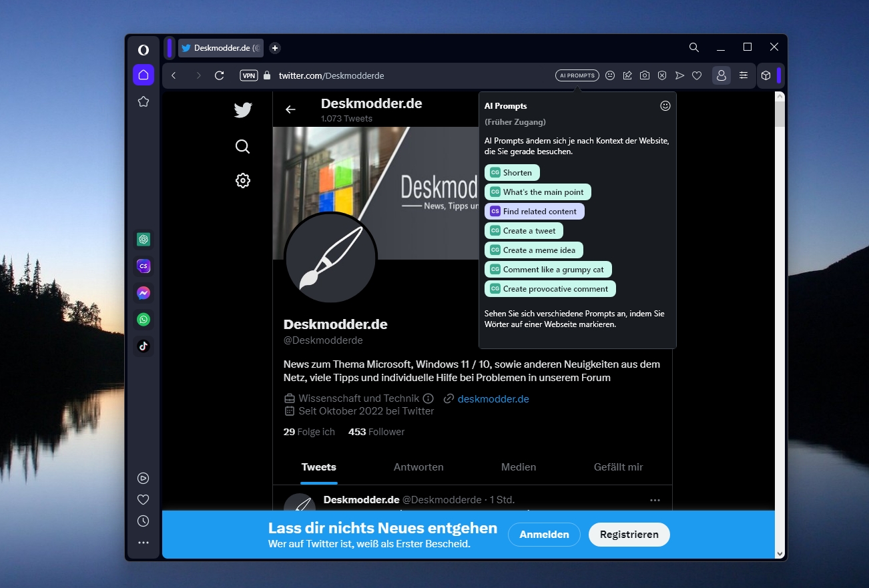Screen dimensions: 869x588
Task: Toggle the VPN badge in address bar
Action: tap(249, 75)
